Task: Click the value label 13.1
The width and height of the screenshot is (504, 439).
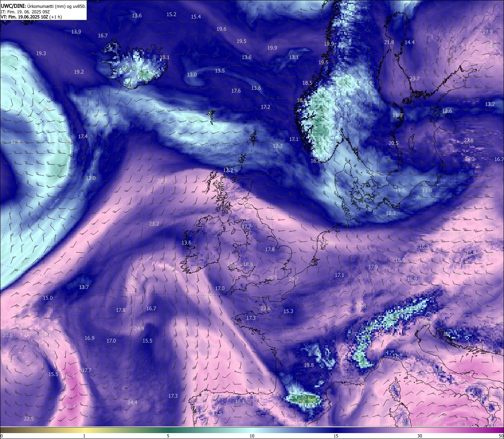Action: 294,57
